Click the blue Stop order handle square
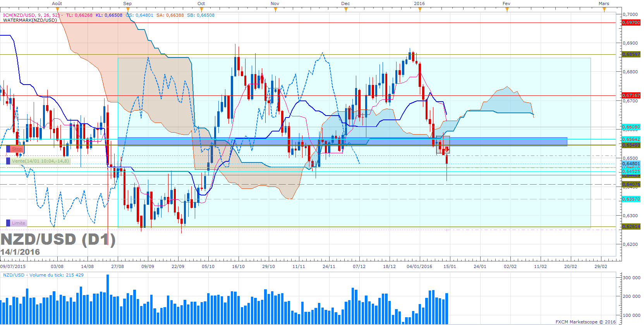 [x=9, y=149]
